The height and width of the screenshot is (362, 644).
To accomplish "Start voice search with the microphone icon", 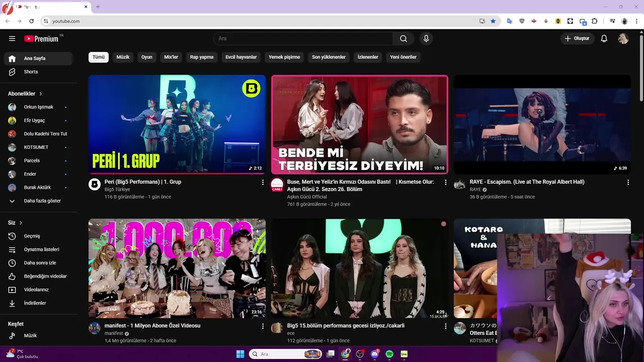I will (426, 39).
